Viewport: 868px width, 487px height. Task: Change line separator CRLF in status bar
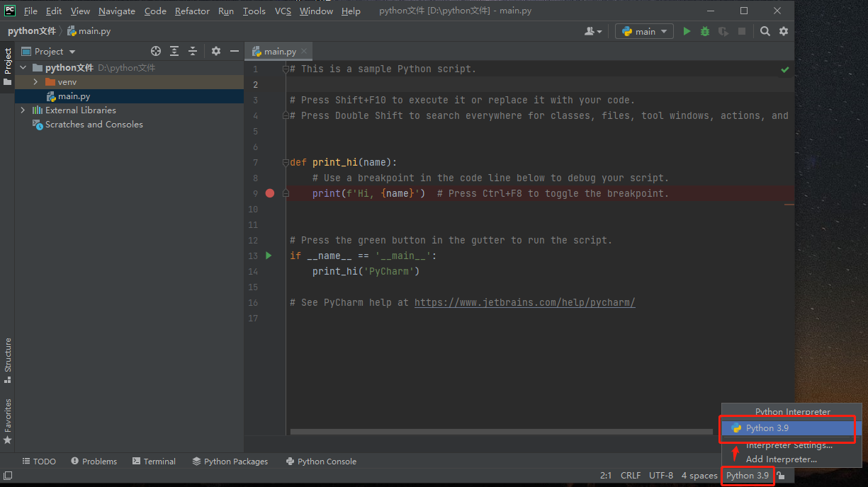click(x=631, y=476)
